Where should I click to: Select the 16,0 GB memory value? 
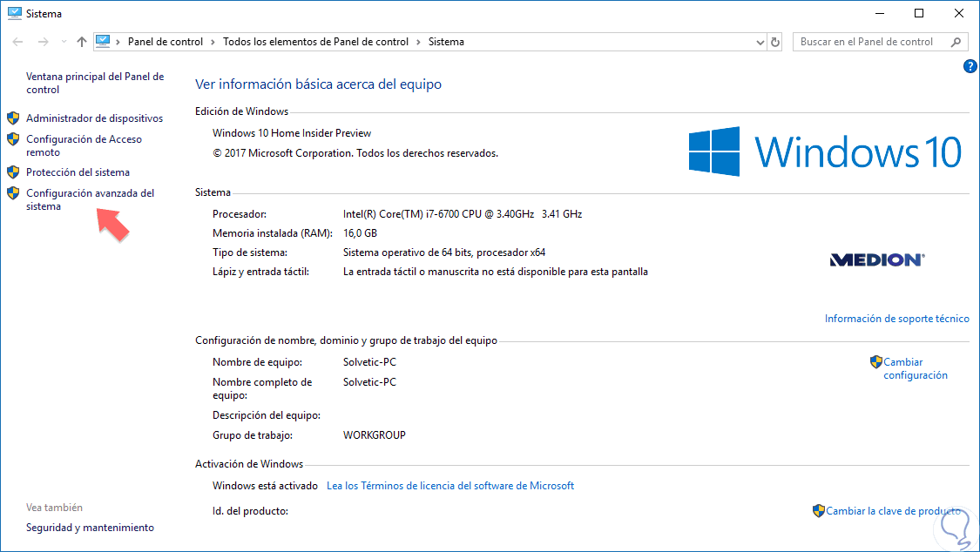[360, 233]
